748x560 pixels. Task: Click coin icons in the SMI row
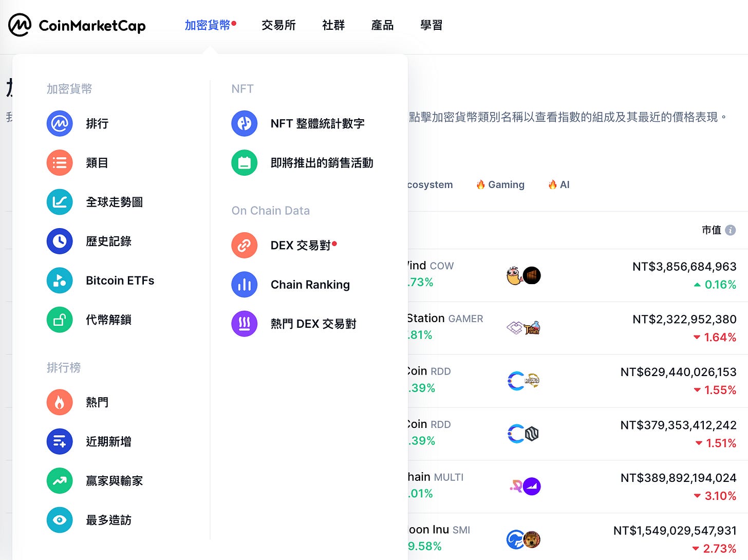(x=523, y=539)
